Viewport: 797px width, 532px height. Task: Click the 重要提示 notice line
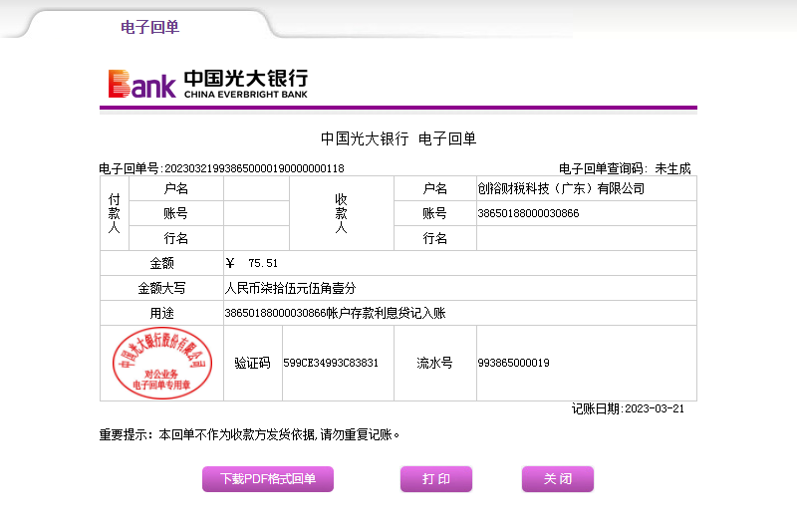tap(250, 434)
